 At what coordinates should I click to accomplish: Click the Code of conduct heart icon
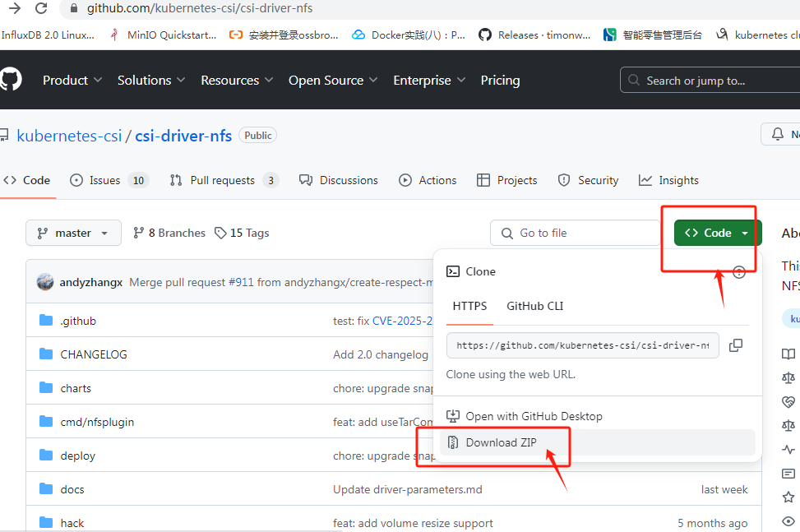tap(788, 401)
